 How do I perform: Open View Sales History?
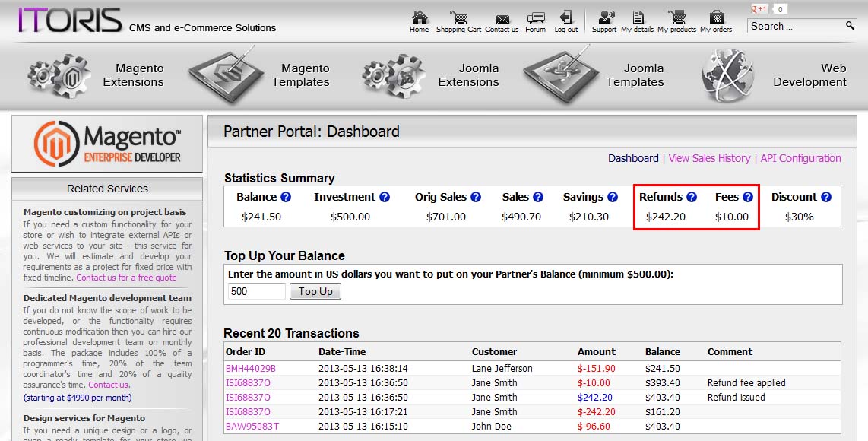[709, 158]
